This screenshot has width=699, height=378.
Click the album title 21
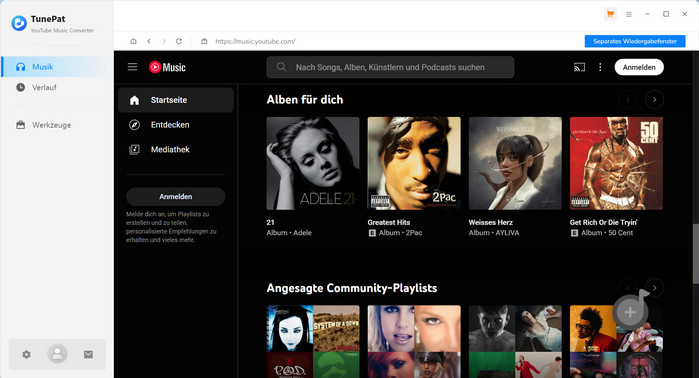271,222
